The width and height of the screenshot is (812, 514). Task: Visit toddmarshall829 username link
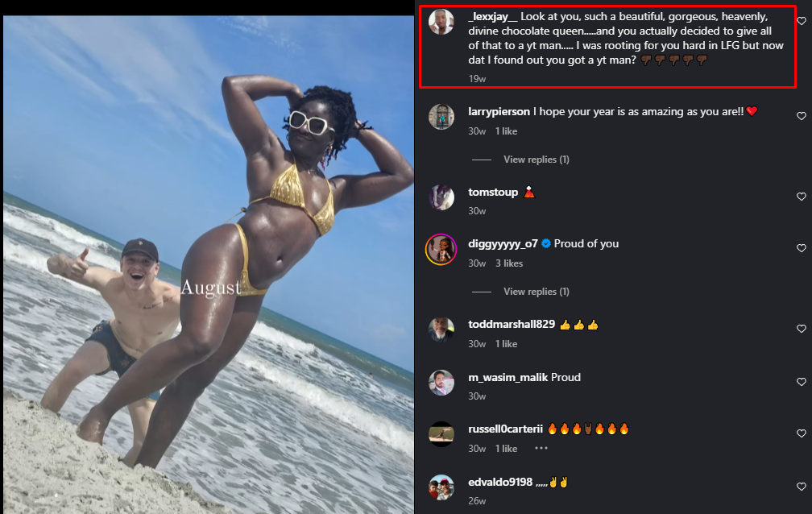tap(511, 325)
